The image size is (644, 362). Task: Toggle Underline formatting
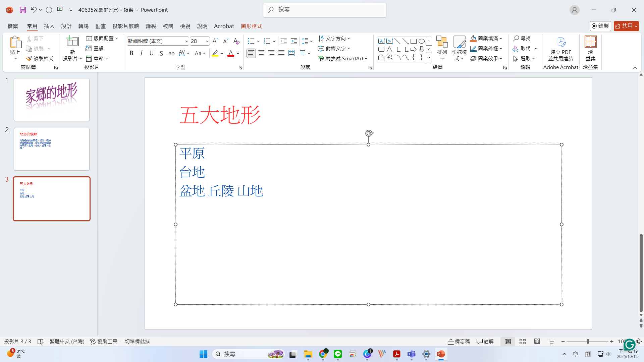coord(152,53)
